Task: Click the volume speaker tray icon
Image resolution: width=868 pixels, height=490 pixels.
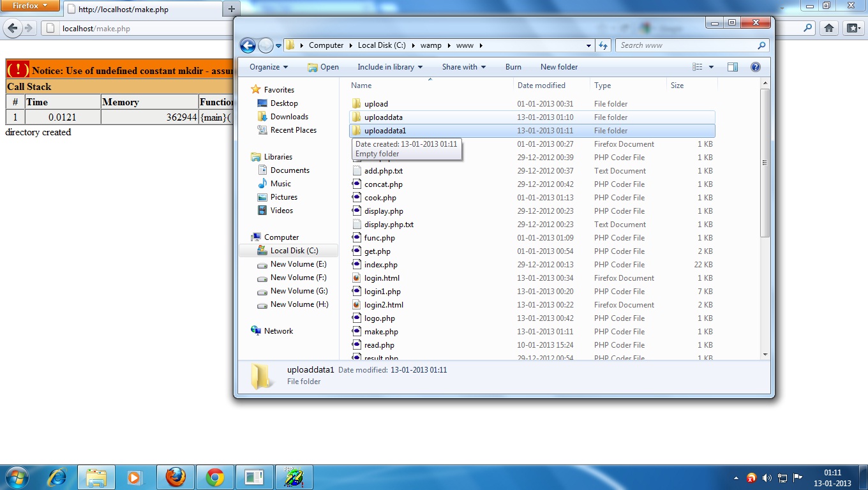Action: 767,478
